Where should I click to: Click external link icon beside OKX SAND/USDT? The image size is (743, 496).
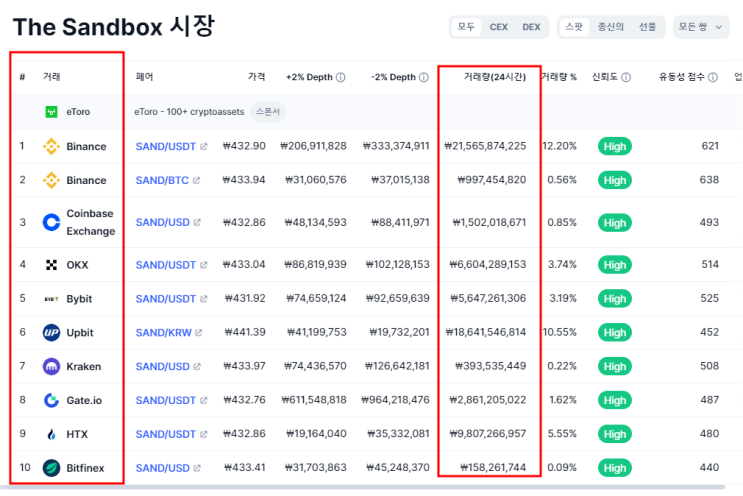click(203, 265)
